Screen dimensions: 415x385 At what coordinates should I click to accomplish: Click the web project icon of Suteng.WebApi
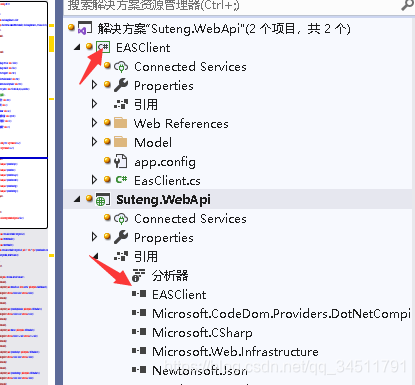coord(103,199)
